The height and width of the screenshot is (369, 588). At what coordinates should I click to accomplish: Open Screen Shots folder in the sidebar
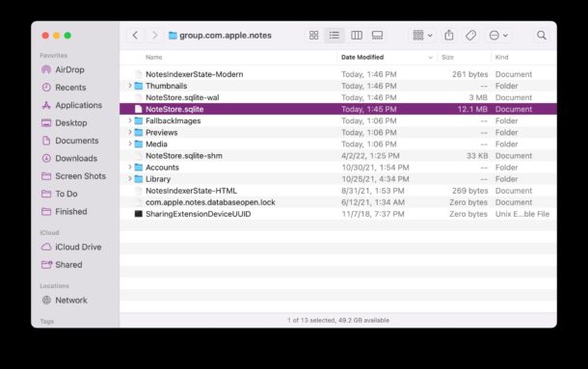73,176
